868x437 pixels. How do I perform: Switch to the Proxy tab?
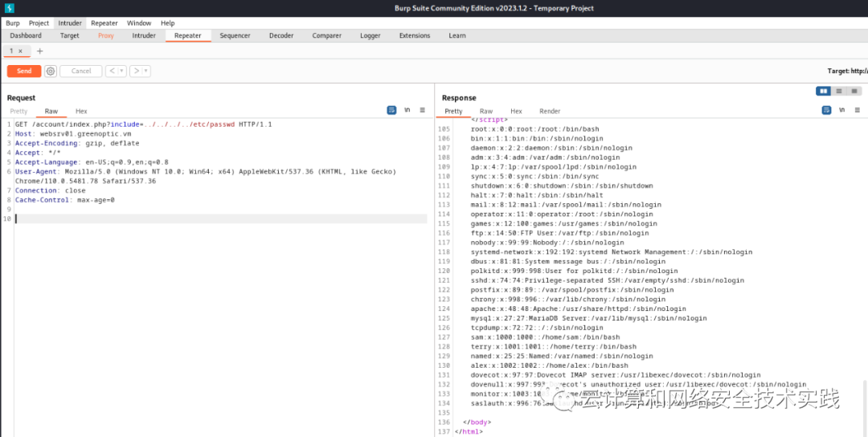point(106,35)
